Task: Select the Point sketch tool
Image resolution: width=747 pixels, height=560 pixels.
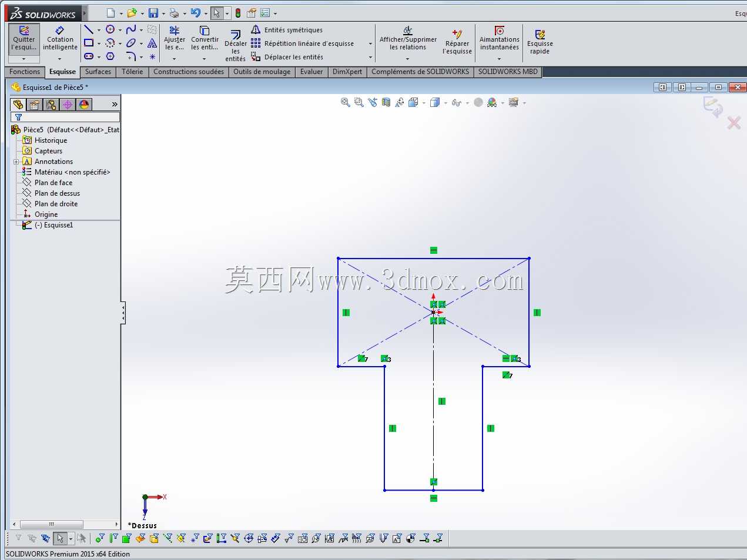Action: [152, 56]
